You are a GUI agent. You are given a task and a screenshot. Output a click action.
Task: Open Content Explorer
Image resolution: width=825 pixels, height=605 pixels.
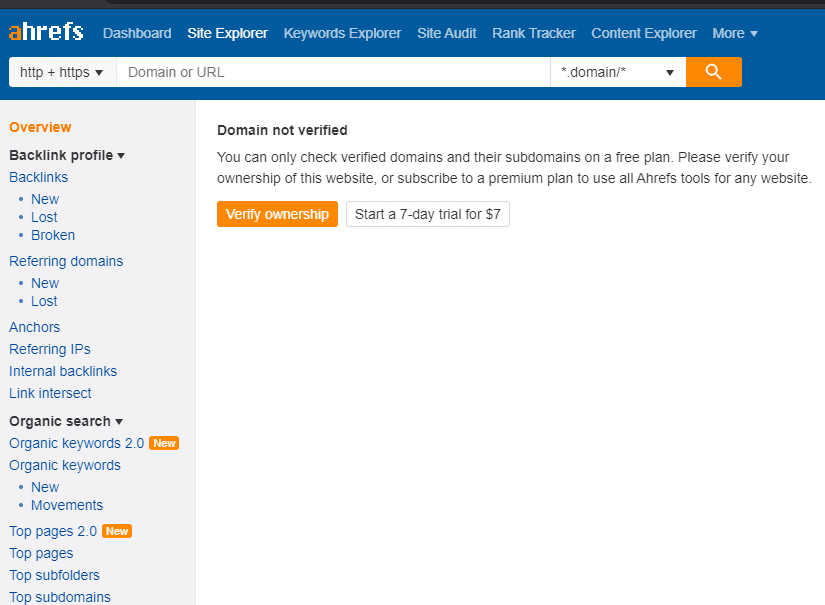[x=643, y=33]
